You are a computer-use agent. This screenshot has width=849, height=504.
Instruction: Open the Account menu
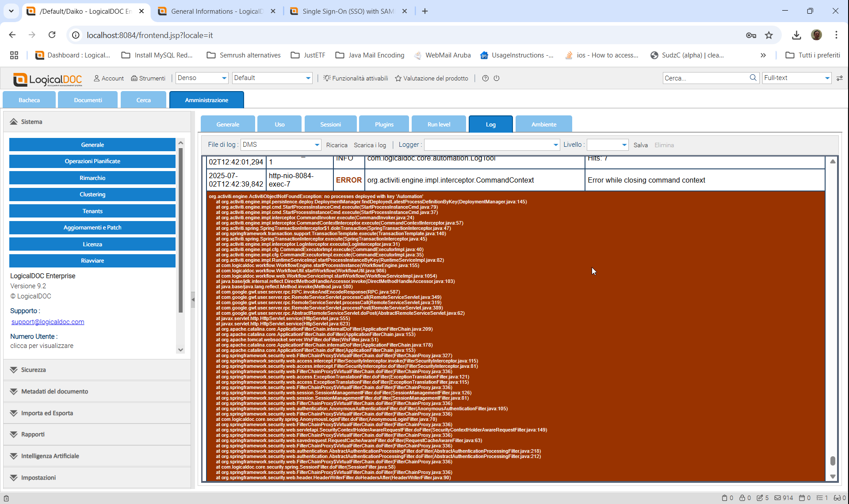pos(109,78)
